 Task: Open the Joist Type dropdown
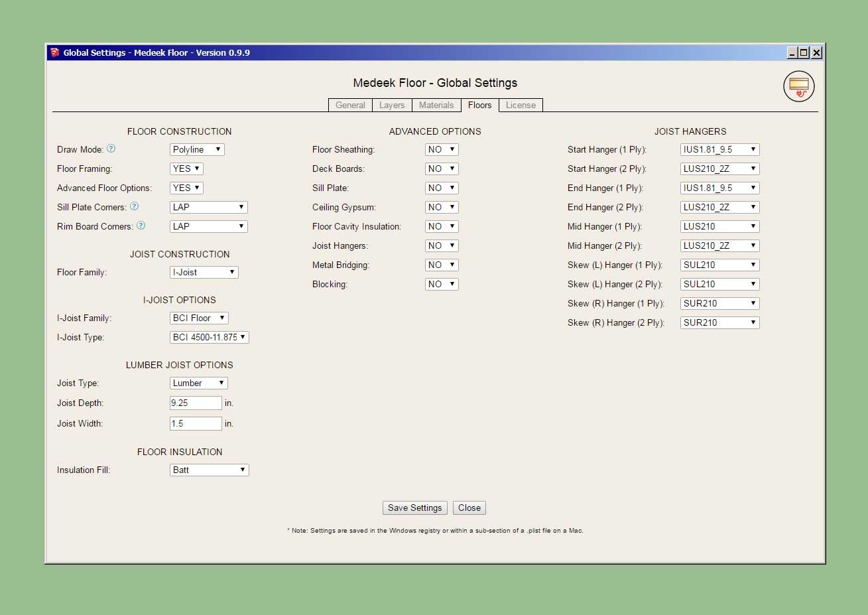(x=199, y=383)
